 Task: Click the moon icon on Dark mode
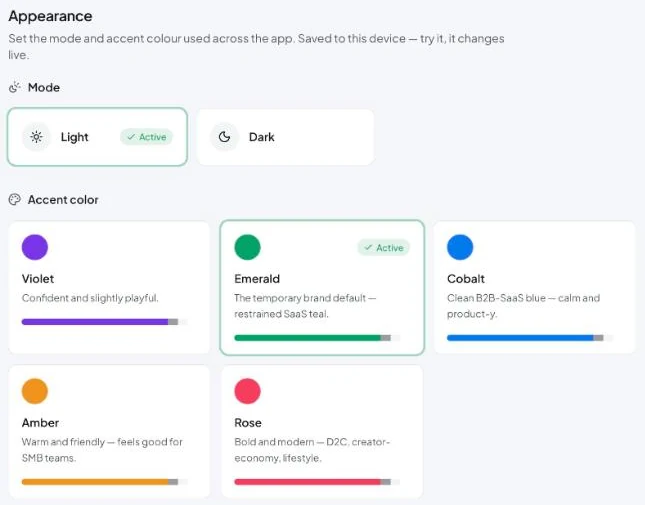pyautogui.click(x=224, y=137)
